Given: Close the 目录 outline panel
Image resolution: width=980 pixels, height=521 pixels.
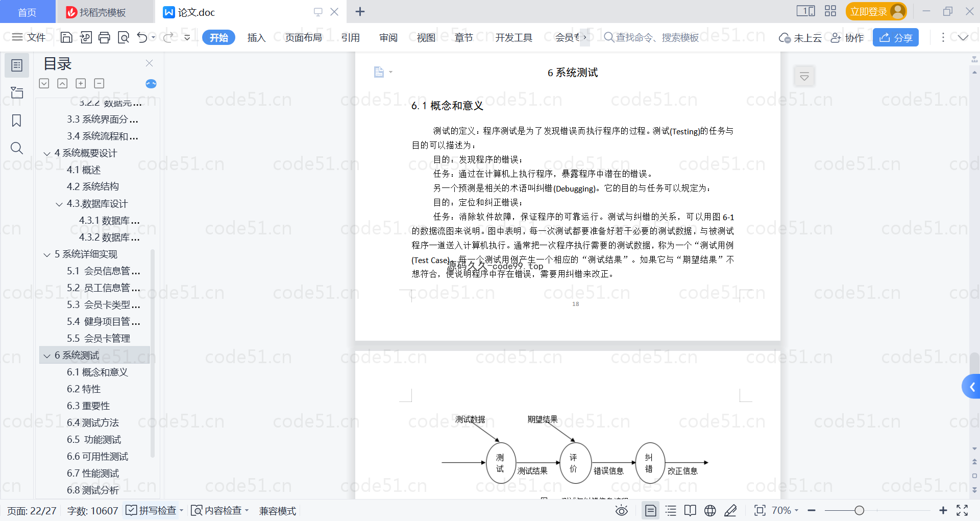Looking at the screenshot, I should [149, 63].
